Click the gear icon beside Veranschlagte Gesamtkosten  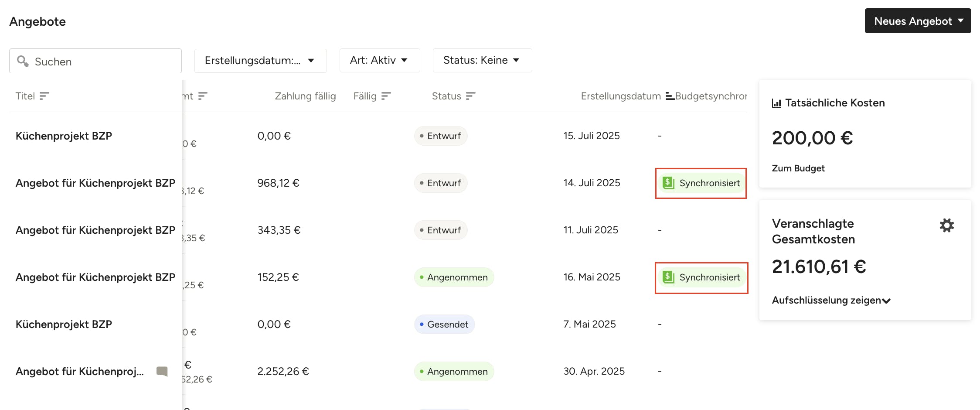[946, 225]
